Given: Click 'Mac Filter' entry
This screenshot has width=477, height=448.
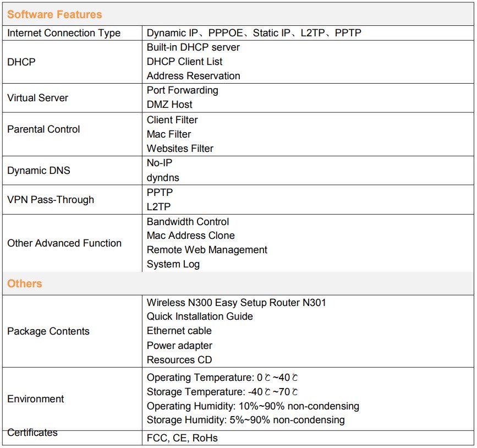Looking at the screenshot, I should 169,134.
